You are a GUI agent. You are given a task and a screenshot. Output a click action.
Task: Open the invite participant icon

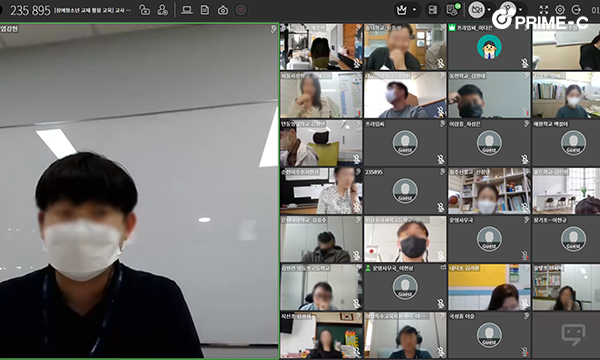pyautogui.click(x=163, y=10)
